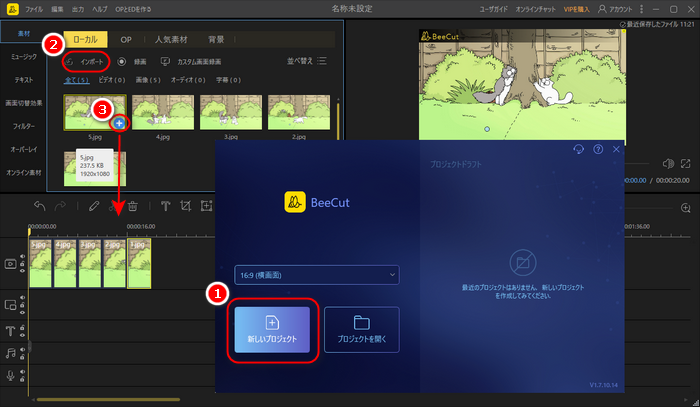Add 5.jpg using the blue plus icon
Screen dimensions: 700x407
click(118, 122)
